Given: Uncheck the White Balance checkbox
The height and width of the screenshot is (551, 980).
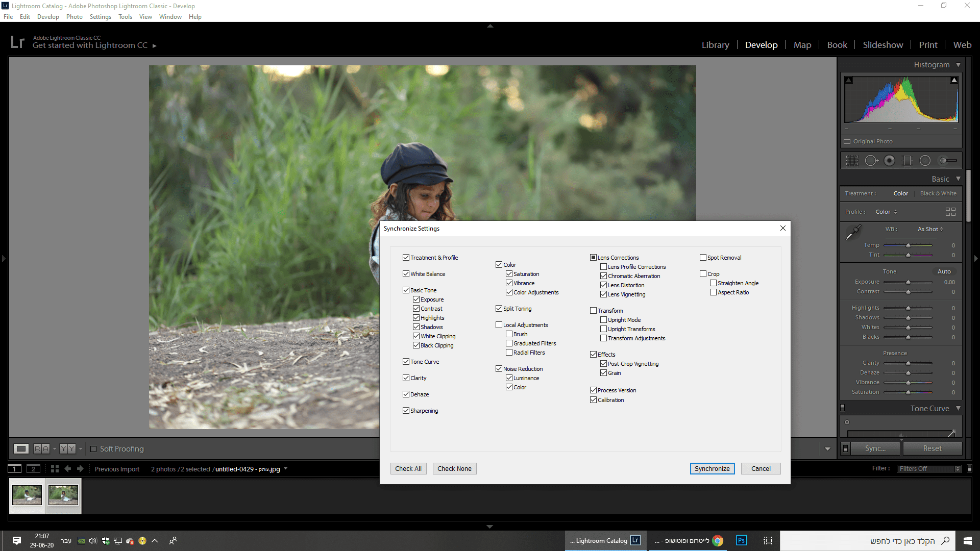Looking at the screenshot, I should 406,274.
